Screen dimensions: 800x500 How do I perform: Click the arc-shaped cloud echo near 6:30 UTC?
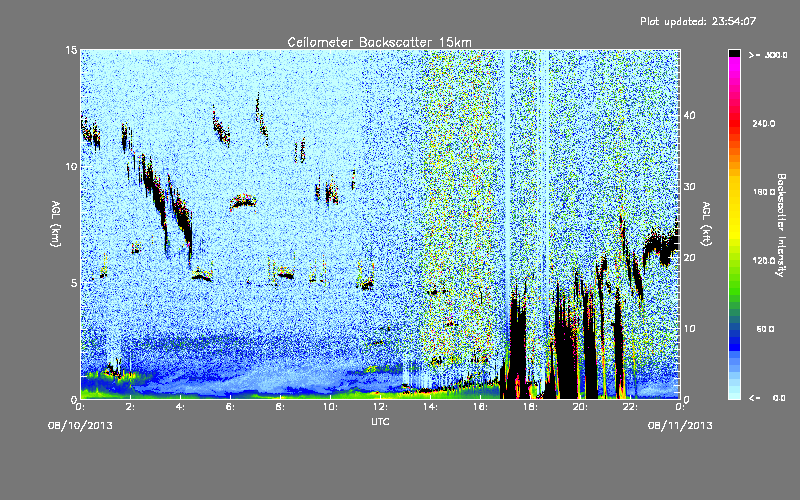tap(243, 202)
